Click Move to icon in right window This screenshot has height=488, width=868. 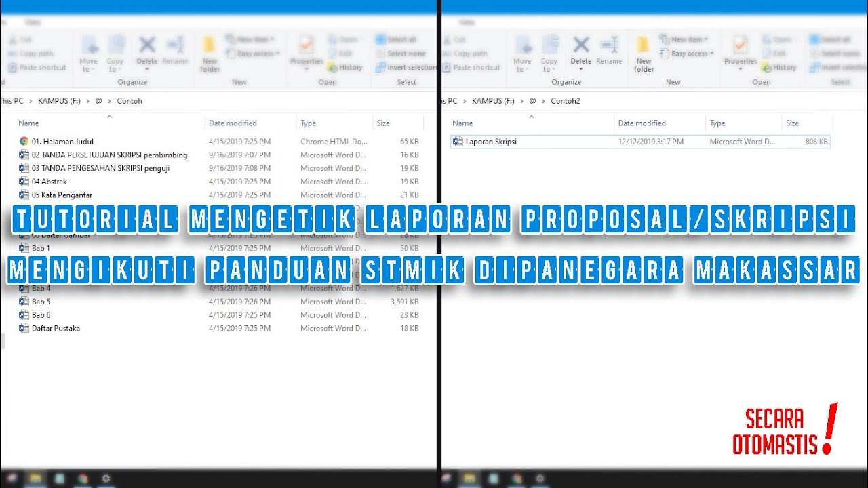coord(523,54)
